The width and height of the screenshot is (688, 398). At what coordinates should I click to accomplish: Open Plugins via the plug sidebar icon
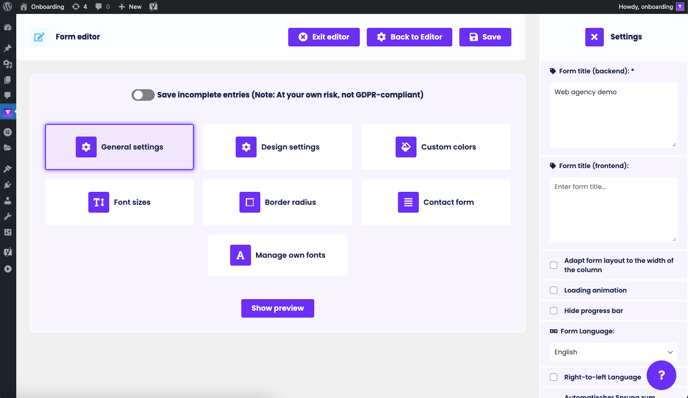pyautogui.click(x=7, y=185)
